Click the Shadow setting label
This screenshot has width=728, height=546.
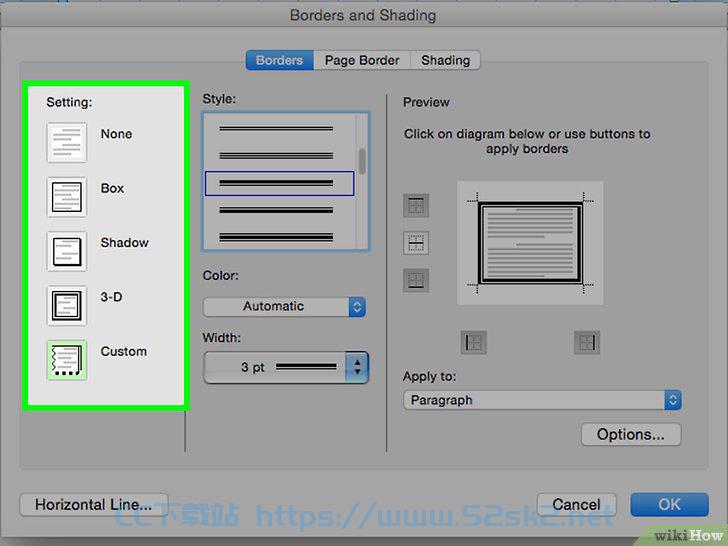coord(124,243)
